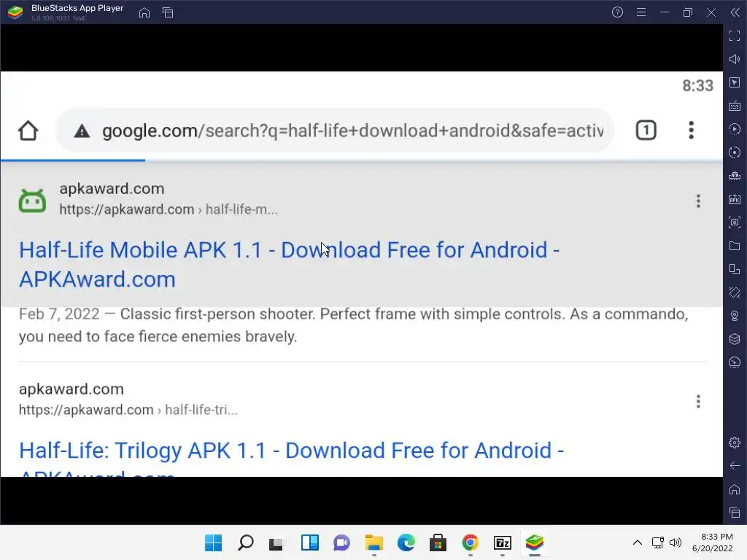Click the BlueStacks icon on the taskbar
Image resolution: width=747 pixels, height=560 pixels.
coord(535,542)
